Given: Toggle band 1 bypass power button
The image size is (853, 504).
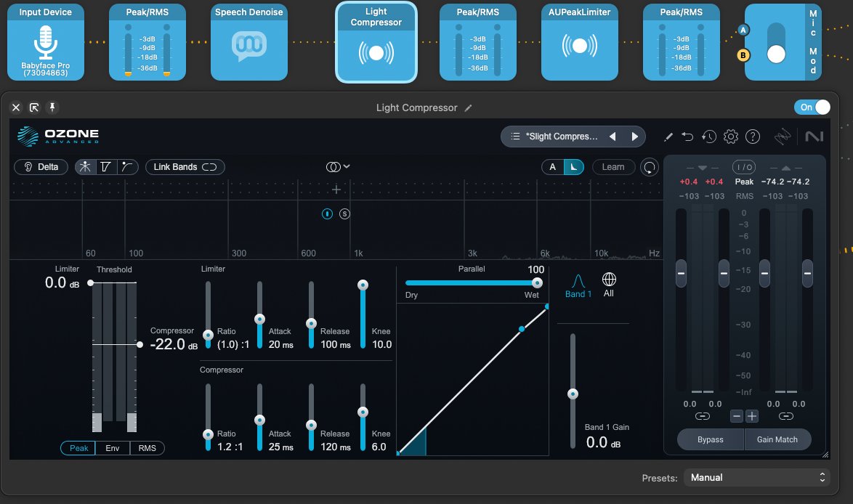Looking at the screenshot, I should coord(327,214).
